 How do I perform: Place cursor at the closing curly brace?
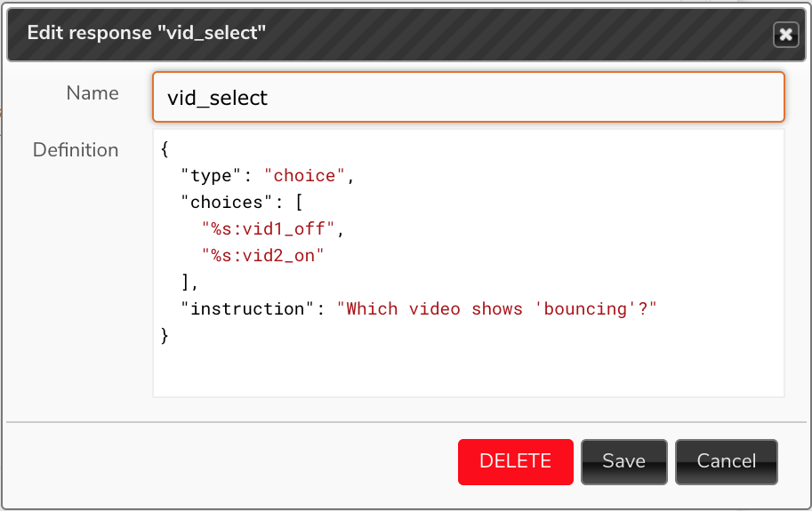pos(165,336)
